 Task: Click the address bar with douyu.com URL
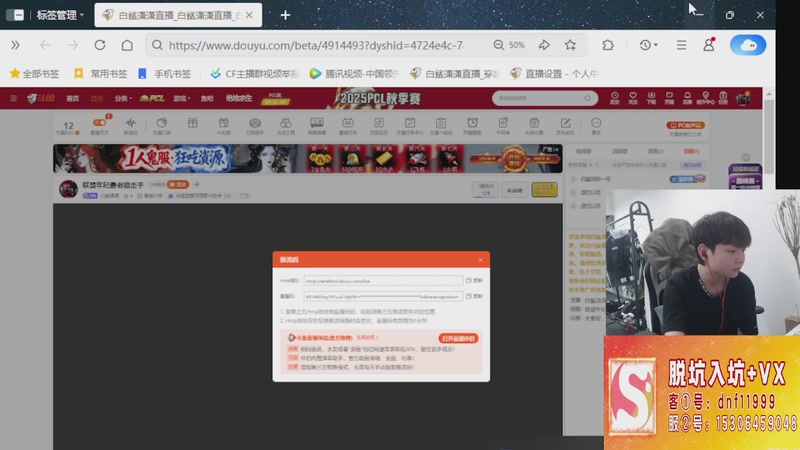pyautogui.click(x=316, y=45)
